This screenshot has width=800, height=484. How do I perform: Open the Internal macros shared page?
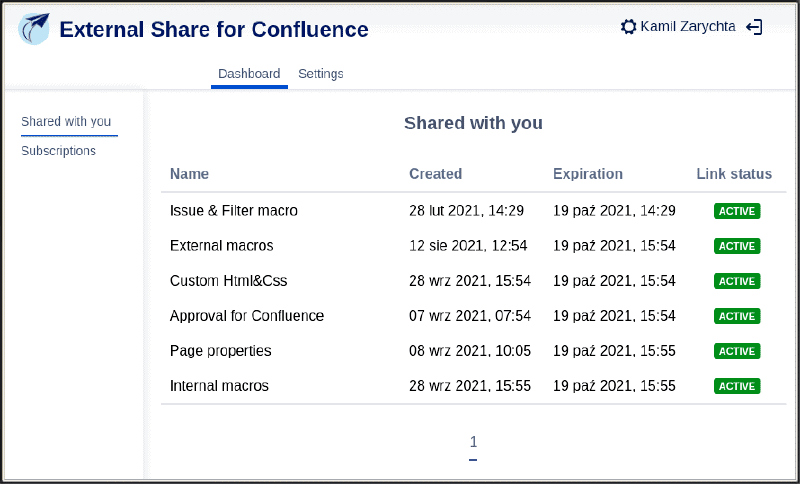[219, 386]
